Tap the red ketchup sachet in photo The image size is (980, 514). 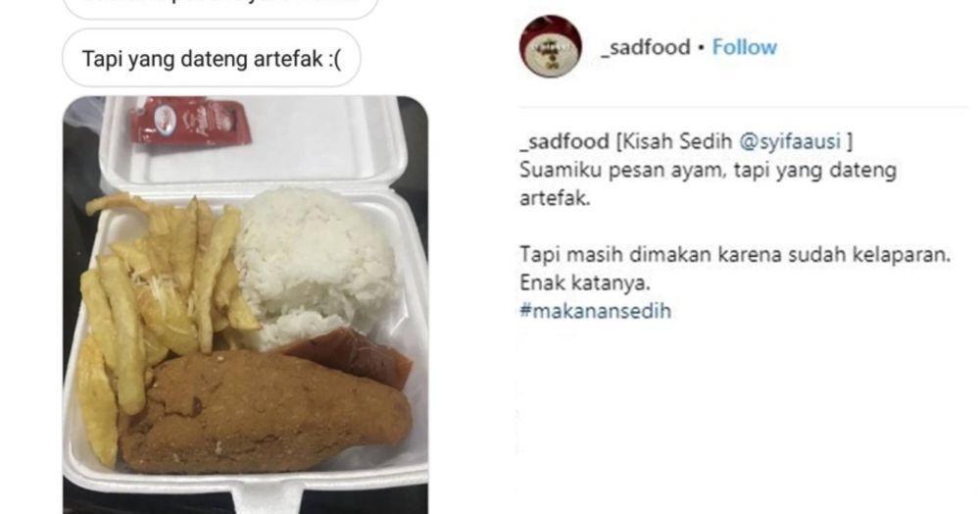[x=189, y=121]
